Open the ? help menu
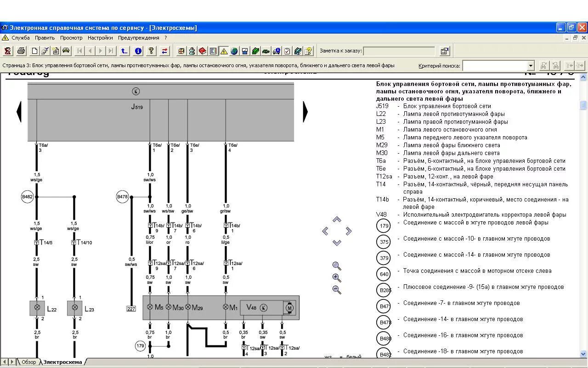 coord(166,38)
